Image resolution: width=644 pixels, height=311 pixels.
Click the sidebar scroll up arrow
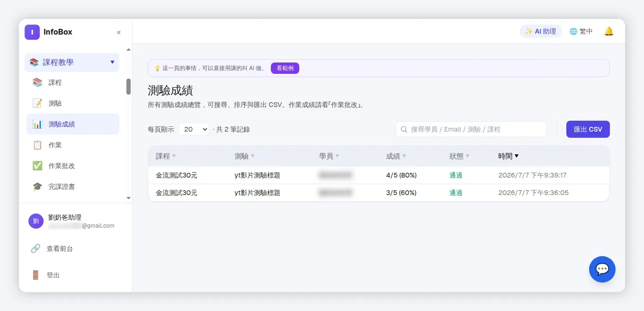pyautogui.click(x=128, y=50)
